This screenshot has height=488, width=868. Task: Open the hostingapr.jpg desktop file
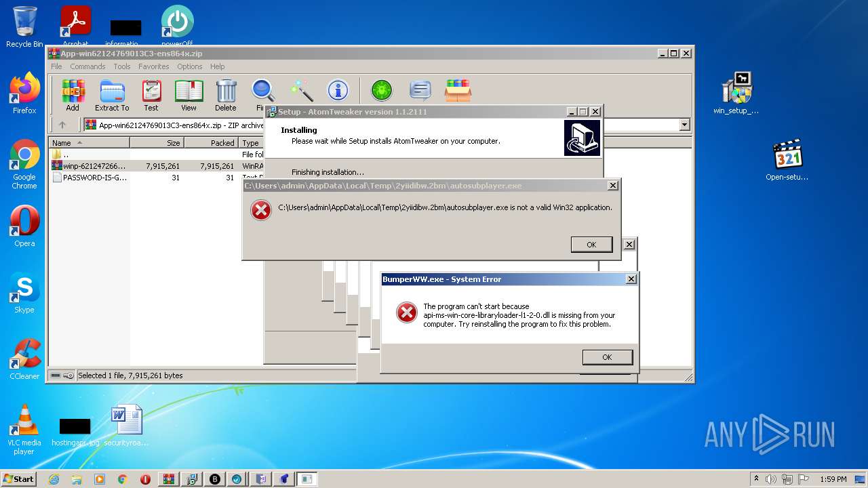(x=75, y=432)
